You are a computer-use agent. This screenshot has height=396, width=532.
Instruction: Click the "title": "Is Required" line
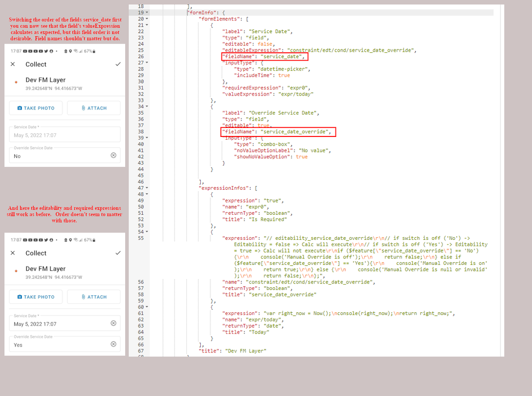[x=255, y=219]
